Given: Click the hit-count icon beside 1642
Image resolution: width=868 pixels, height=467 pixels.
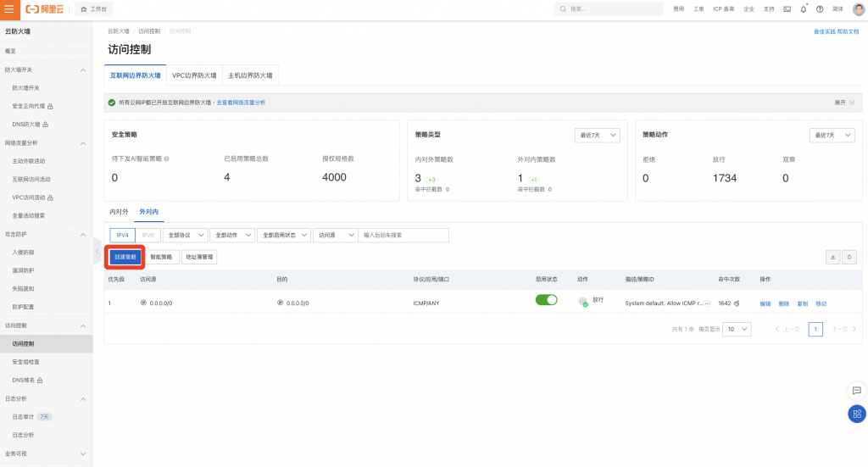Looking at the screenshot, I should 737,303.
